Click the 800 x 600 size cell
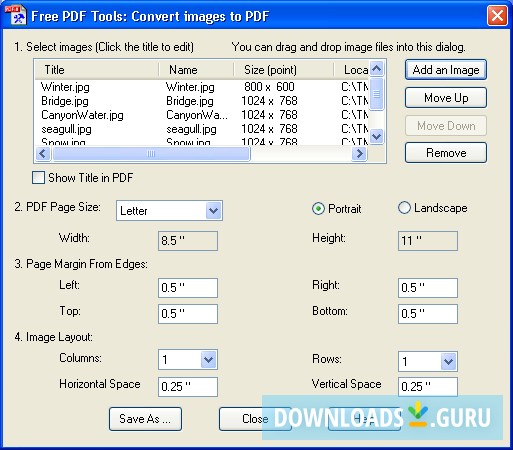This screenshot has width=513, height=450. pos(269,87)
